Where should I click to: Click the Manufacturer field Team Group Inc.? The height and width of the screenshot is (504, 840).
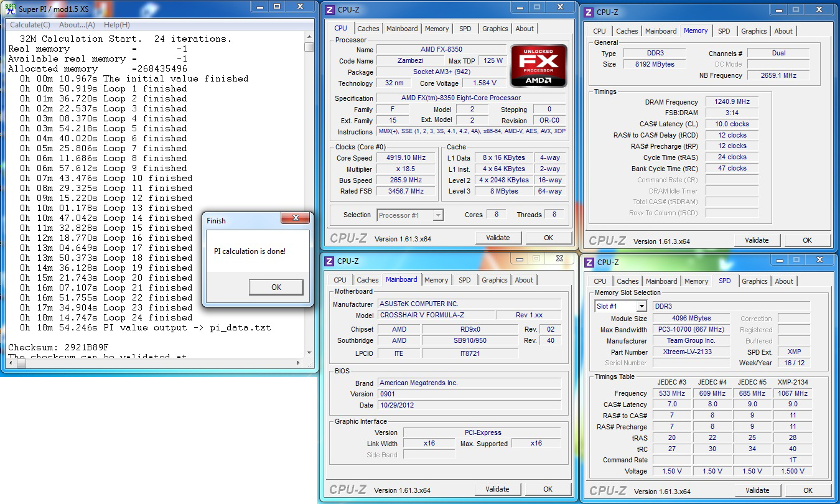tap(691, 341)
